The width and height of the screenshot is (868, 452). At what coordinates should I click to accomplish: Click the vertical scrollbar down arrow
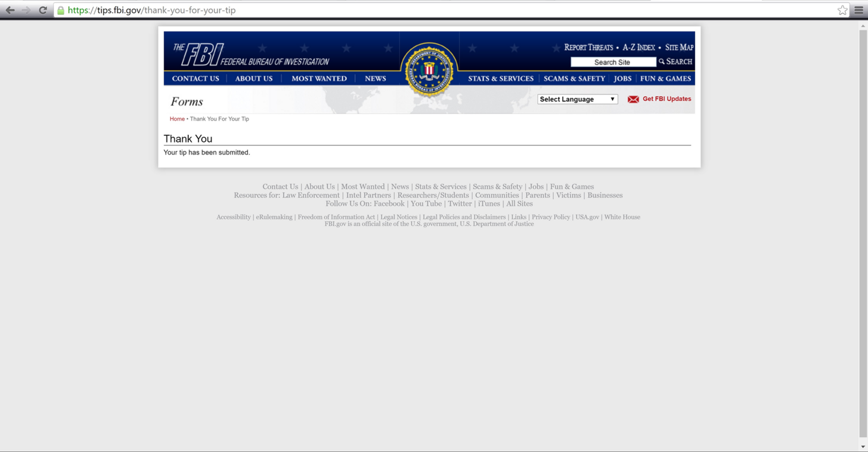[863, 447]
